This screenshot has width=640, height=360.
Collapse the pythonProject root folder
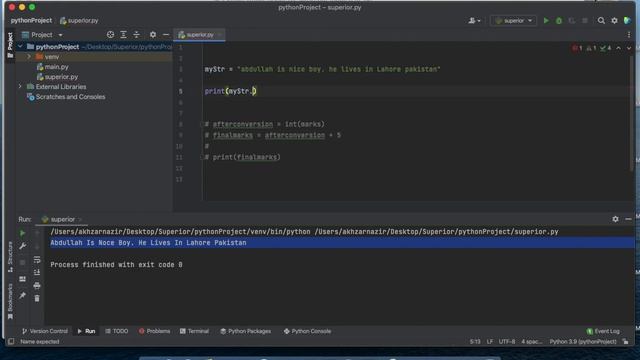(x=20, y=47)
